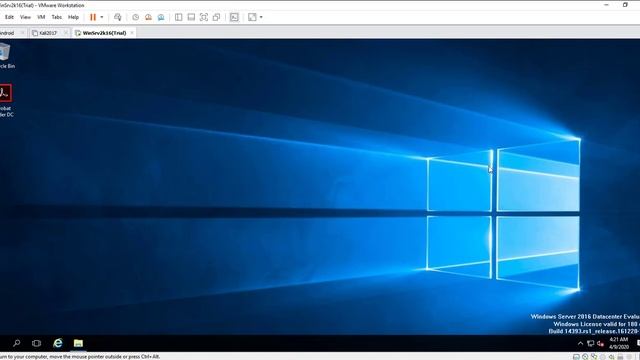Show hidden tray icons chevron
This screenshot has width=640, height=360.
pyautogui.click(x=580, y=343)
